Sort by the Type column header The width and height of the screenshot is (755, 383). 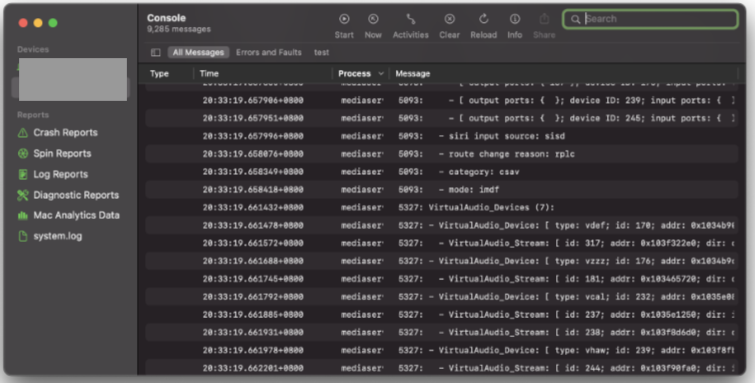pos(159,74)
